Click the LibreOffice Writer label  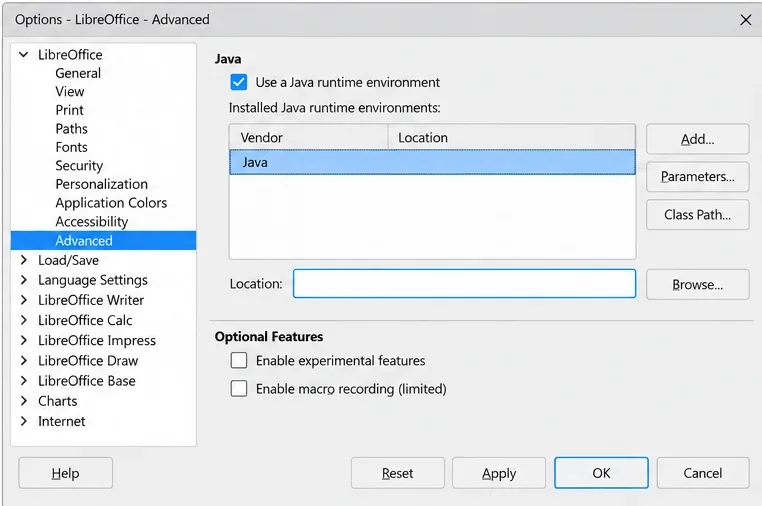[x=91, y=300]
